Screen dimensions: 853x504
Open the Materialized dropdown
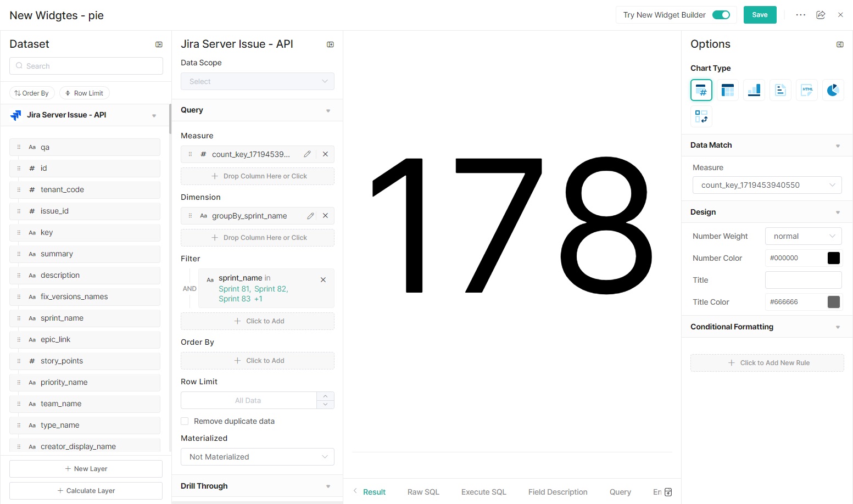(257, 457)
